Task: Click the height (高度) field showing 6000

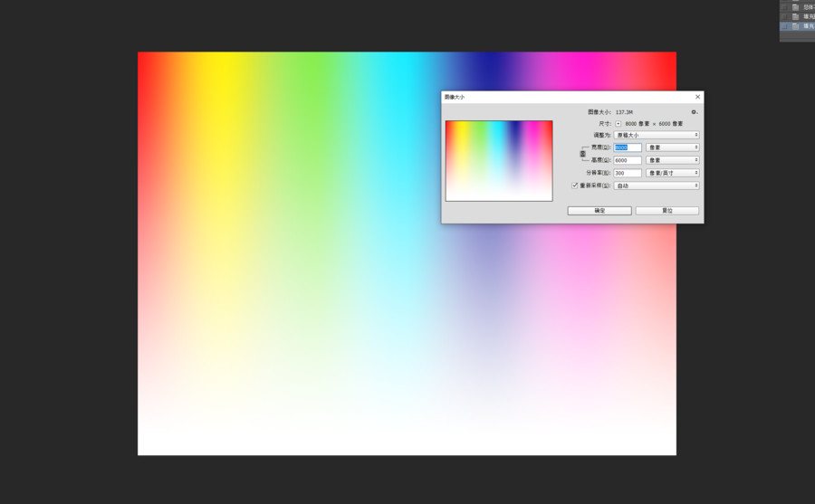Action: [x=628, y=160]
